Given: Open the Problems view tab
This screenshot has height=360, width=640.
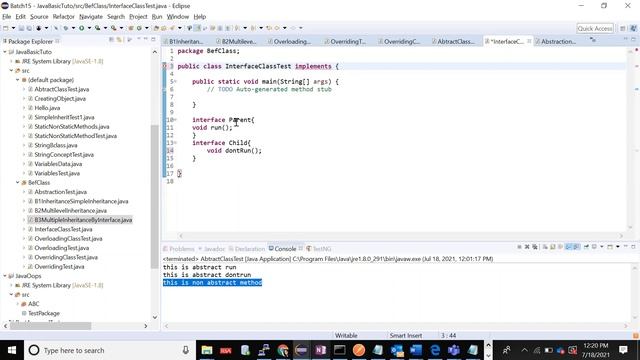Looking at the screenshot, I should [x=179, y=249].
